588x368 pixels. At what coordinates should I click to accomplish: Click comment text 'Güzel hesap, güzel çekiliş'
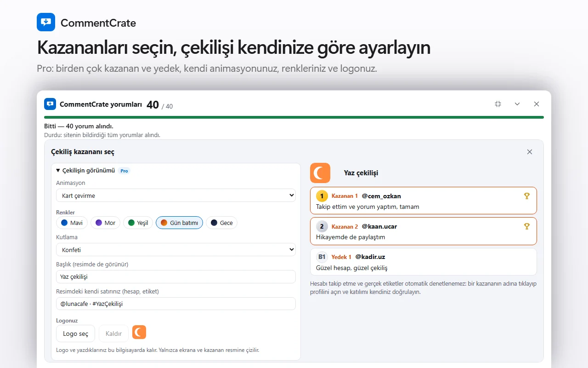pos(352,268)
